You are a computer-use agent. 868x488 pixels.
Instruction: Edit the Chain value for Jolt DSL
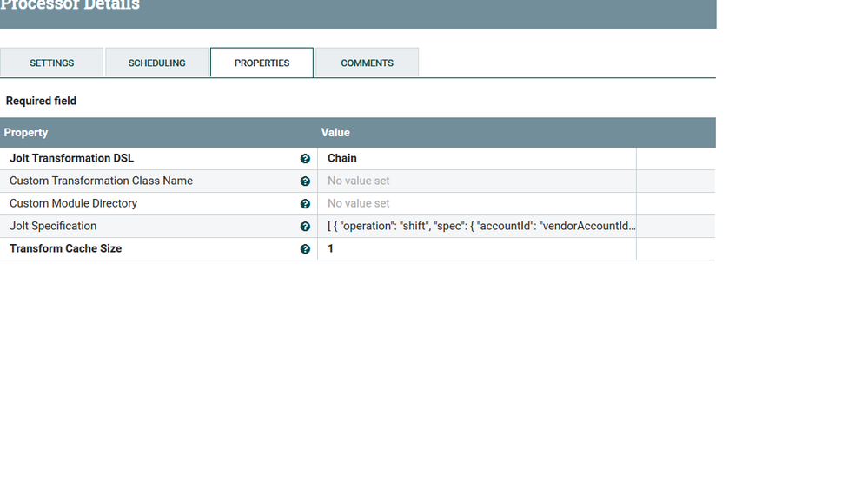[x=476, y=159]
